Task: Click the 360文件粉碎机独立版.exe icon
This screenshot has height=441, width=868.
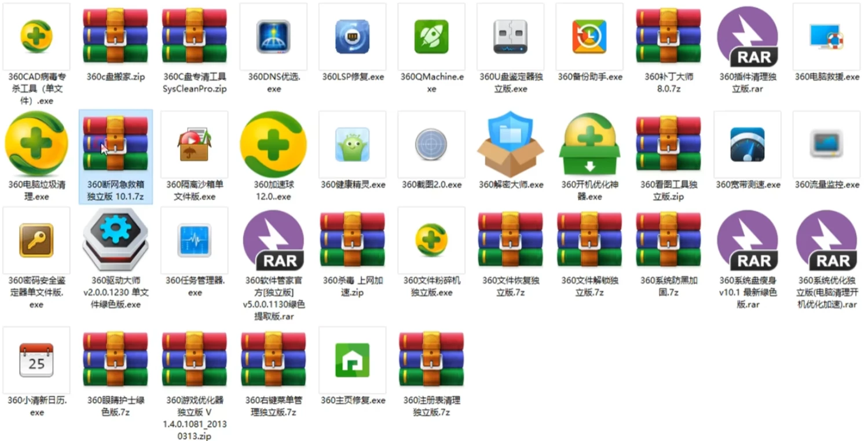Action: pos(431,240)
